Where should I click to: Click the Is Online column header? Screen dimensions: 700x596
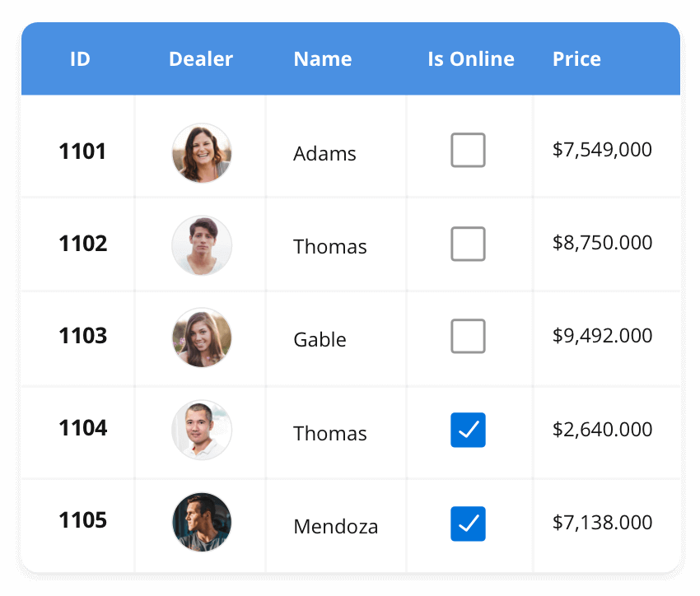[x=471, y=59]
